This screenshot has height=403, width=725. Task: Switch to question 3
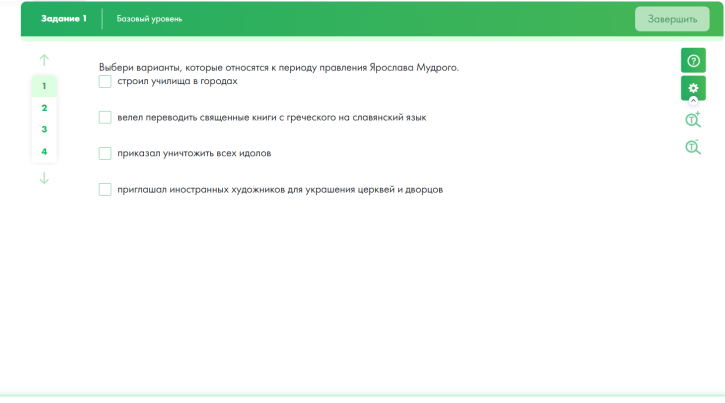(x=44, y=129)
